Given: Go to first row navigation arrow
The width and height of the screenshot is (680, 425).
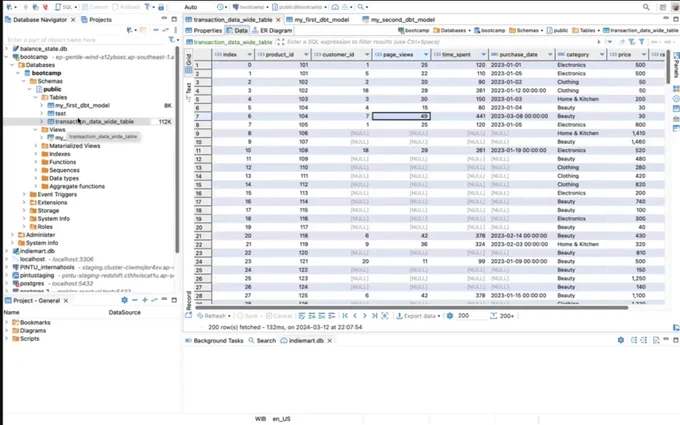Looking at the screenshot, I should click(345, 316).
